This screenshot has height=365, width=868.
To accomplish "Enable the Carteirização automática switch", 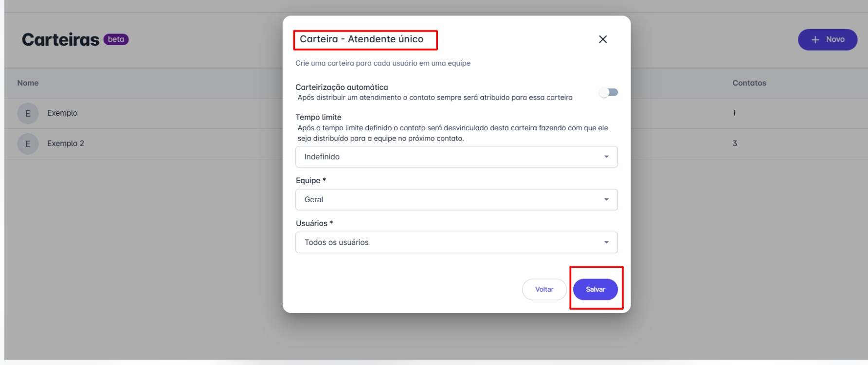I will click(608, 92).
